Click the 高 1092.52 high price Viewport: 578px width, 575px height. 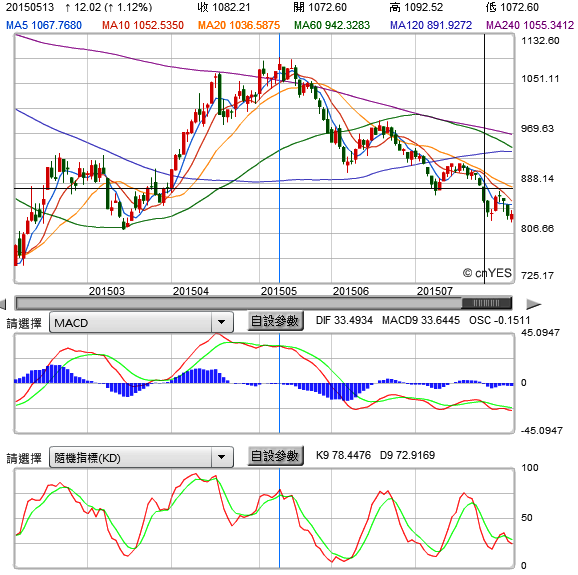[x=416, y=7]
